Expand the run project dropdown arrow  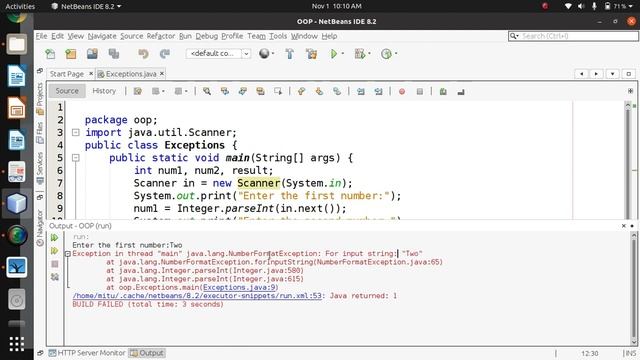pos(342,53)
